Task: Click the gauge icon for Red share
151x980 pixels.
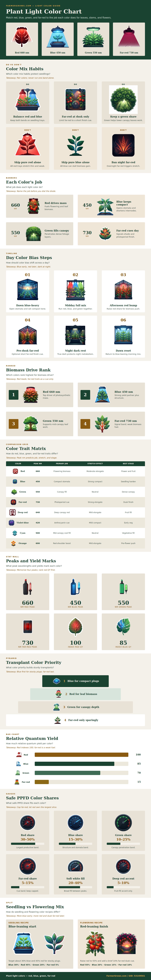Action: pos(28,823)
